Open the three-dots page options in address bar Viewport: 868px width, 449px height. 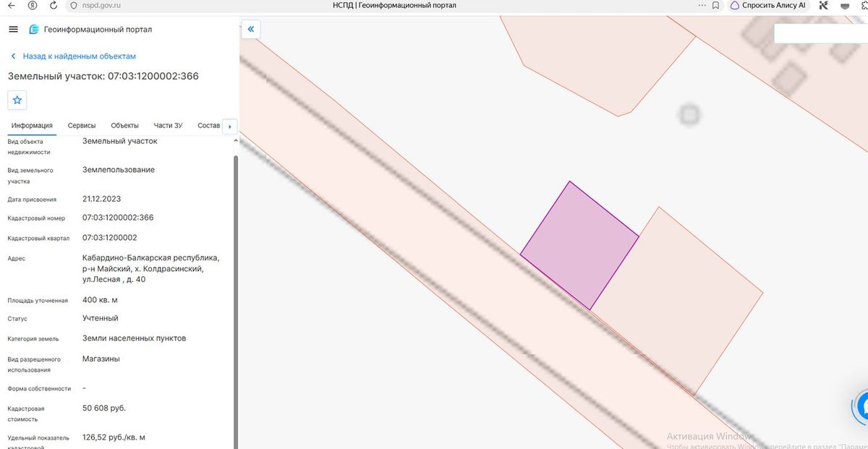[x=703, y=5]
